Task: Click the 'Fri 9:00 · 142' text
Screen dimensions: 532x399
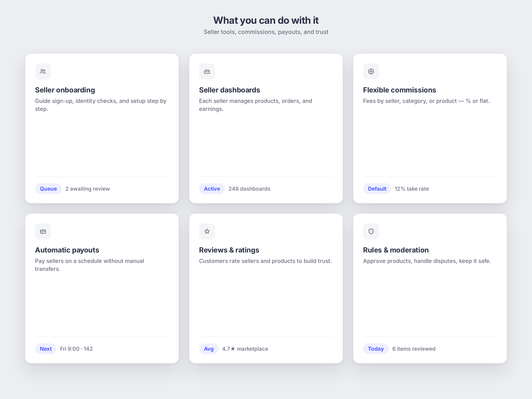Action: coord(76,349)
